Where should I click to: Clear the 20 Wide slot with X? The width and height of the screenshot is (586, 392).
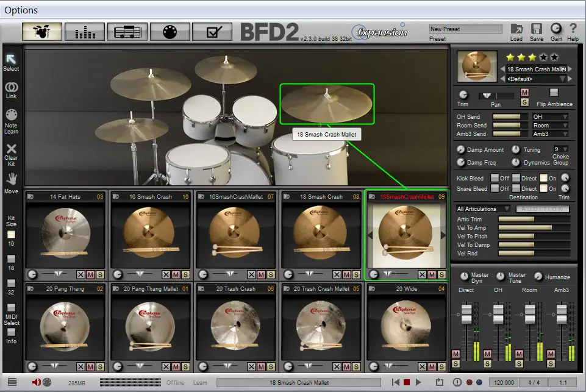click(x=422, y=366)
